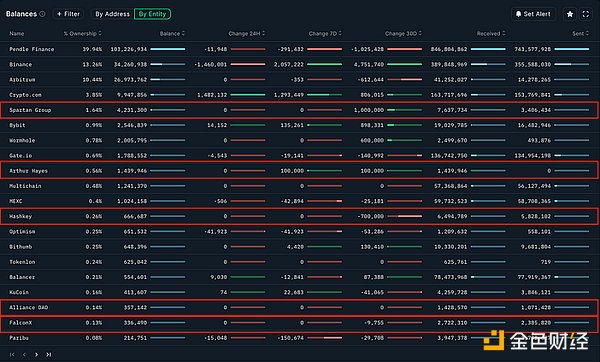Sort by Received column header
Image resolution: width=600 pixels, height=362 pixels.
(x=491, y=34)
